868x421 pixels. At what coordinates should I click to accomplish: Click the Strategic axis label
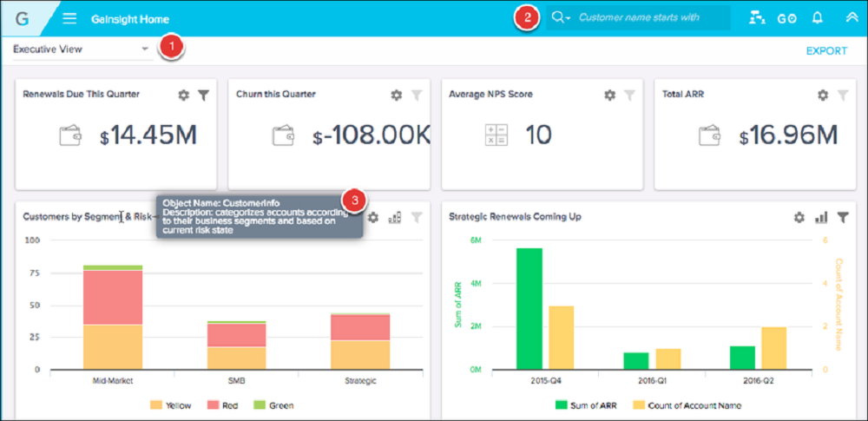coord(360,381)
